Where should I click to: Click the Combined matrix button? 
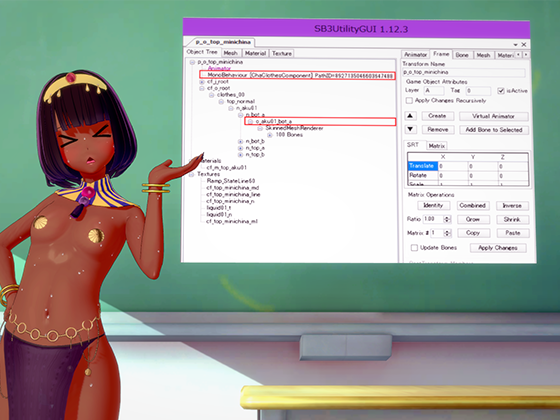click(x=472, y=206)
